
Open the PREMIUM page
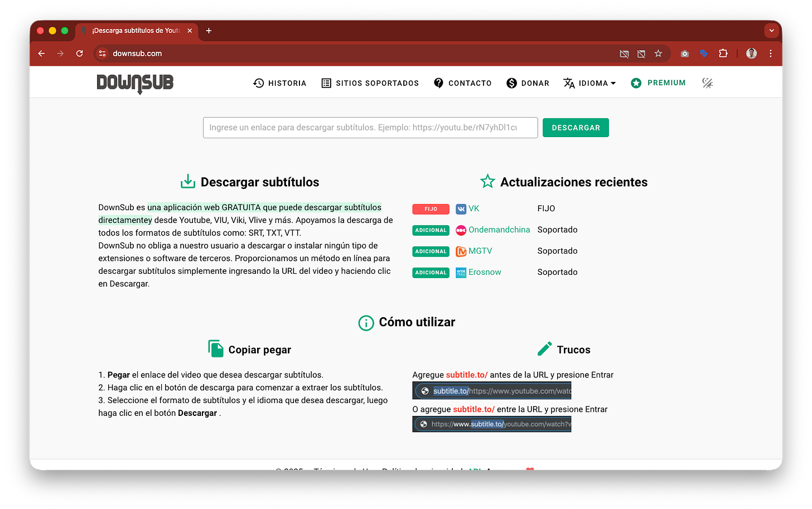pos(658,83)
